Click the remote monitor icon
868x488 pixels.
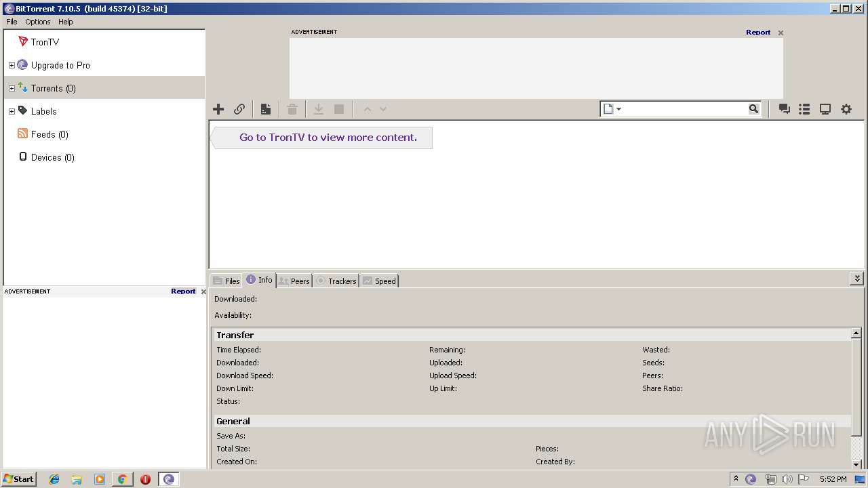click(x=825, y=109)
